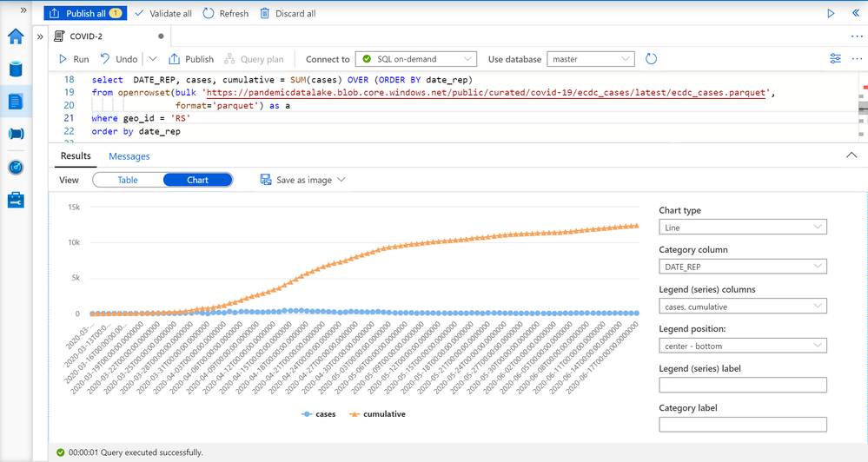Click the play icon at top right
Viewport: 868px width, 462px height.
pos(831,13)
